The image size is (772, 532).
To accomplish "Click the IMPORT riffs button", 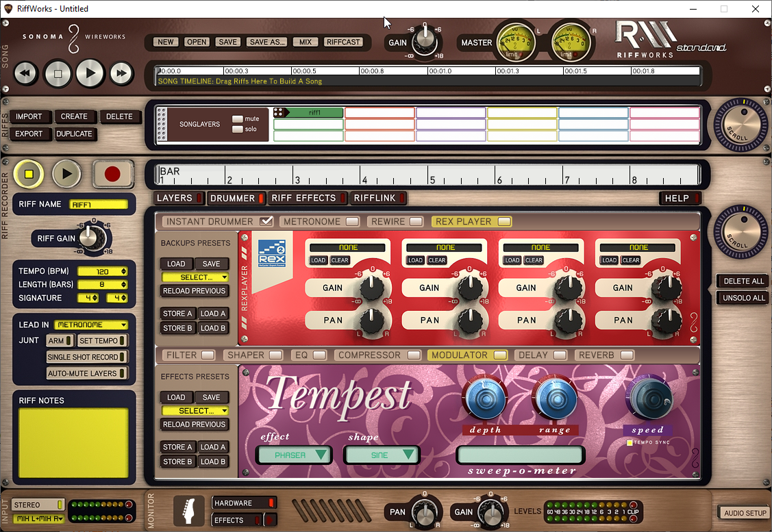I will (x=29, y=116).
